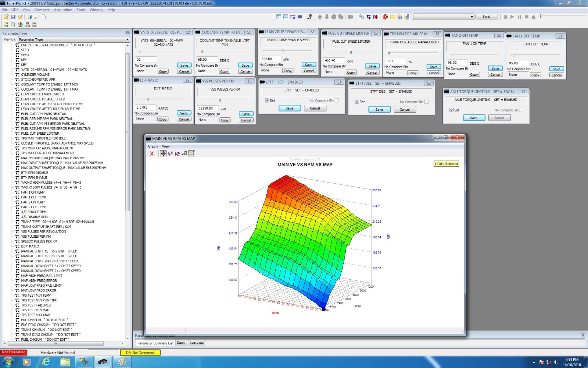Select STOICHIOMETRIC AFR in parameter tree
Viewport: 588px width, 368px height.
tap(38, 79)
